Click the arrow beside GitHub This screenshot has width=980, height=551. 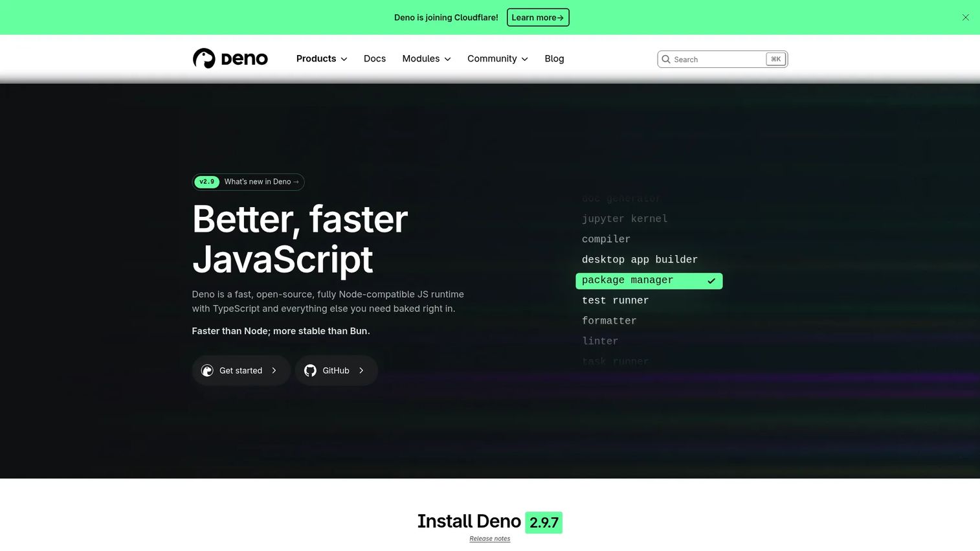click(361, 370)
